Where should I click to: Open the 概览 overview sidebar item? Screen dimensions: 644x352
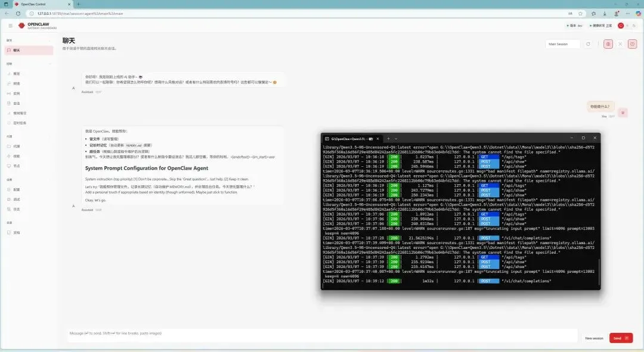29,74
